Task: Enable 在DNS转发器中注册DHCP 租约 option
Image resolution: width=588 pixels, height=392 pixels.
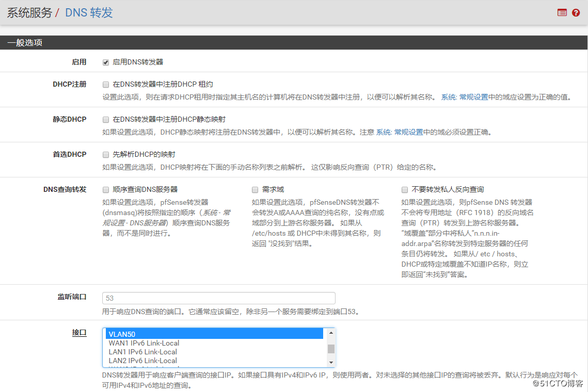Action: 106,85
